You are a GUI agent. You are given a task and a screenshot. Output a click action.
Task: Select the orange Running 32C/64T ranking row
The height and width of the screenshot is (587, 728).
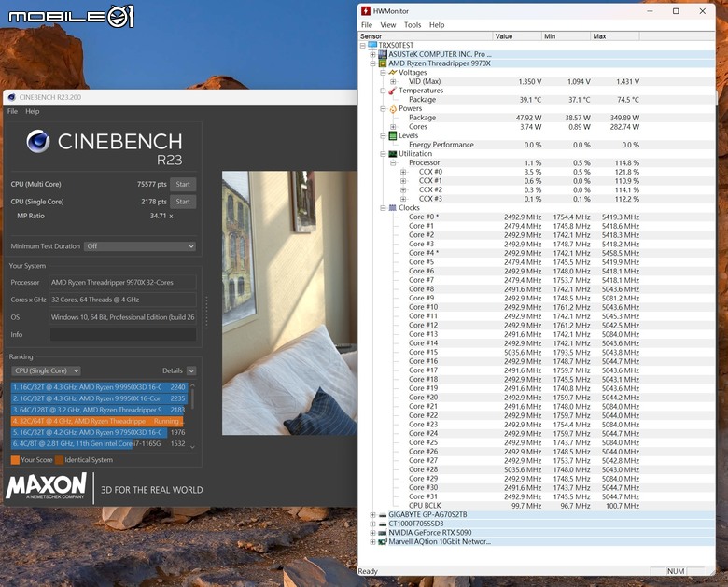pyautogui.click(x=97, y=421)
